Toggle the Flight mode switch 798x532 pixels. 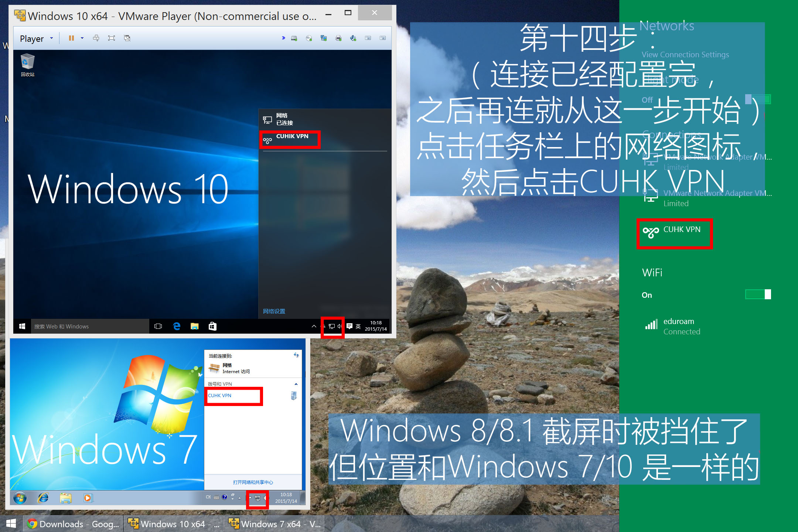[758, 99]
